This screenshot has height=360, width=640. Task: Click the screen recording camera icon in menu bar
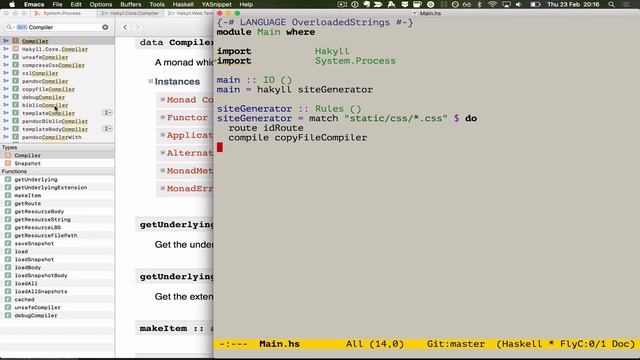pyautogui.click(x=342, y=4)
